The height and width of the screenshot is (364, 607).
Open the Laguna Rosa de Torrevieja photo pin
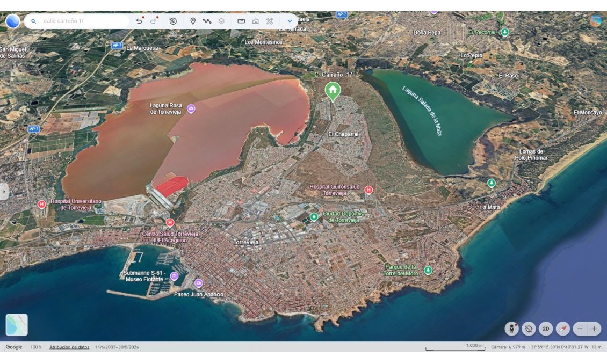[191, 108]
